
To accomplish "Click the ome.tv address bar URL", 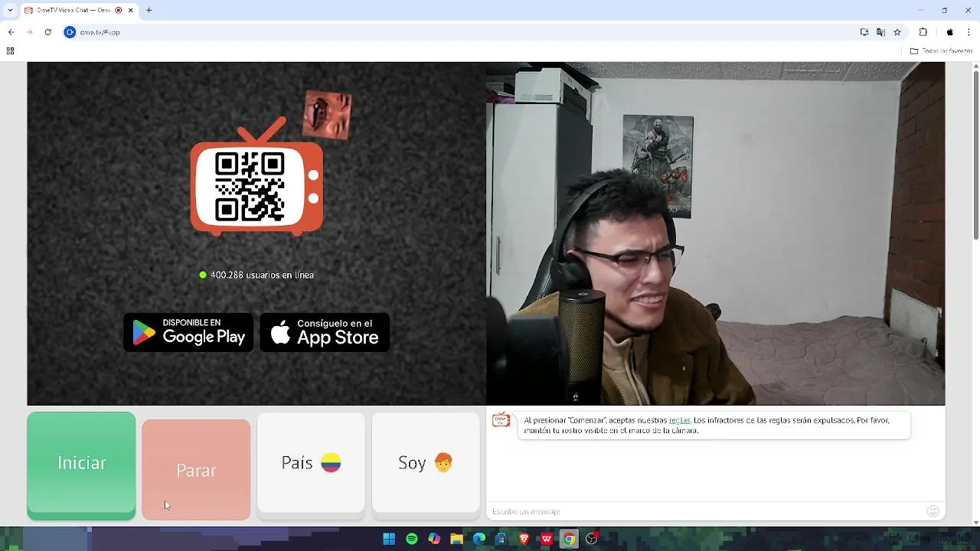I will (x=100, y=32).
